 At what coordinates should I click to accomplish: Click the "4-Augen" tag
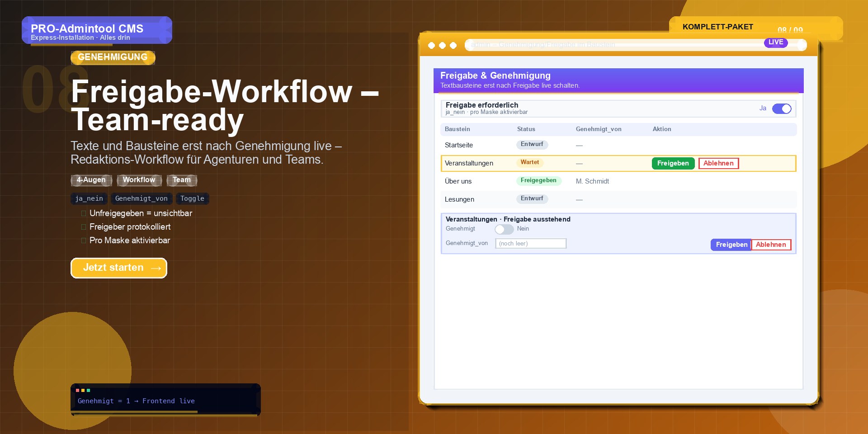[91, 180]
